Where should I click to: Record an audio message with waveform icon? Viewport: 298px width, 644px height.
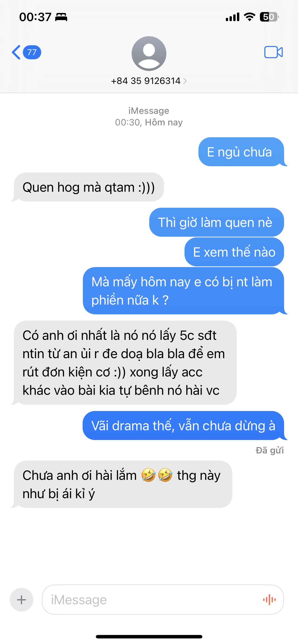pos(269,599)
